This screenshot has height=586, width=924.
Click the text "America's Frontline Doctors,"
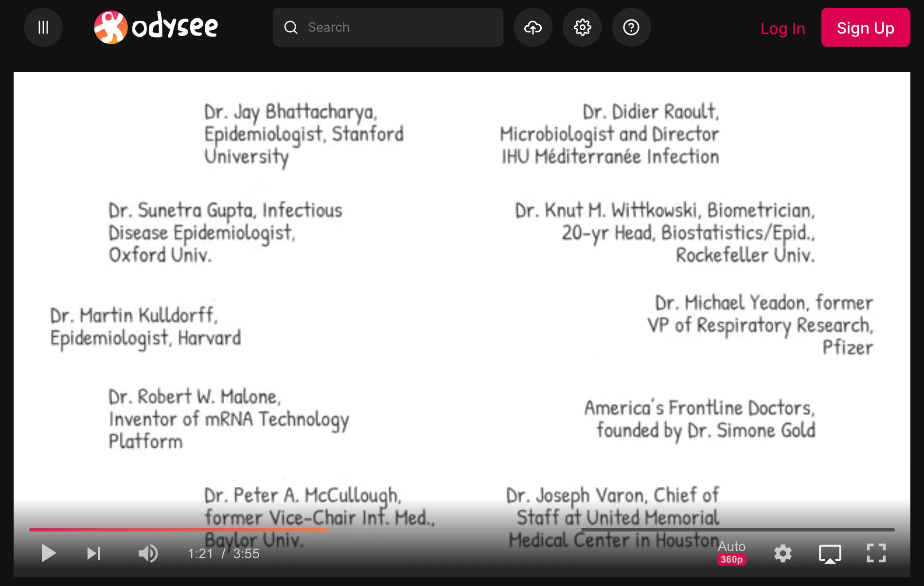tap(699, 408)
